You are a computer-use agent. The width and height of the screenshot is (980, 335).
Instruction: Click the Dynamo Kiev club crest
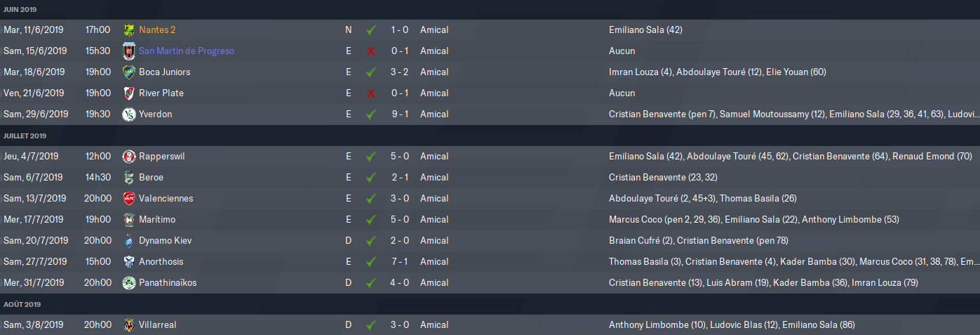tap(128, 241)
